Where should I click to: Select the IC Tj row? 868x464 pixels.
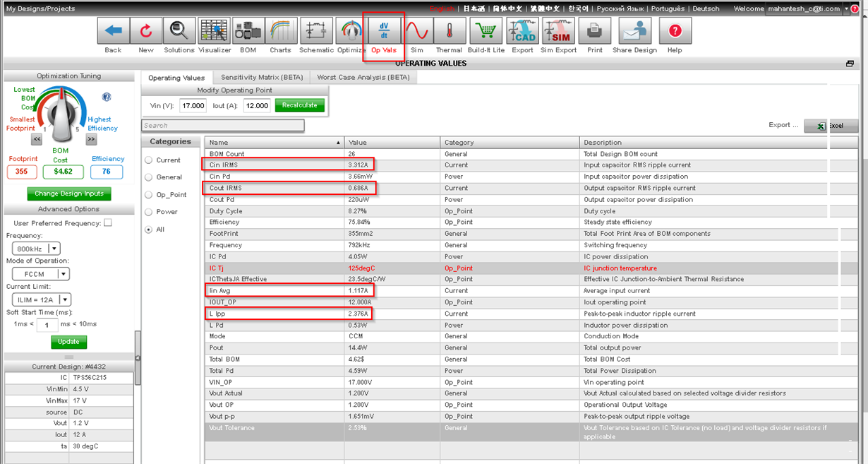[531, 268]
